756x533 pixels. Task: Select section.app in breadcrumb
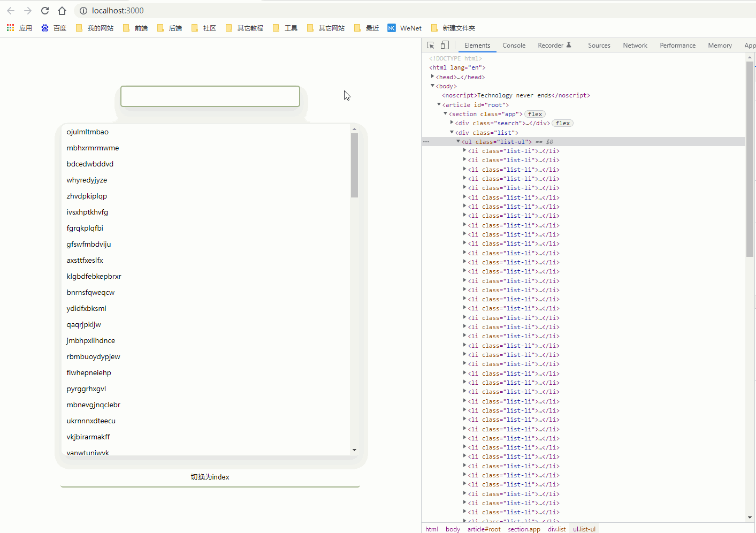pyautogui.click(x=524, y=529)
